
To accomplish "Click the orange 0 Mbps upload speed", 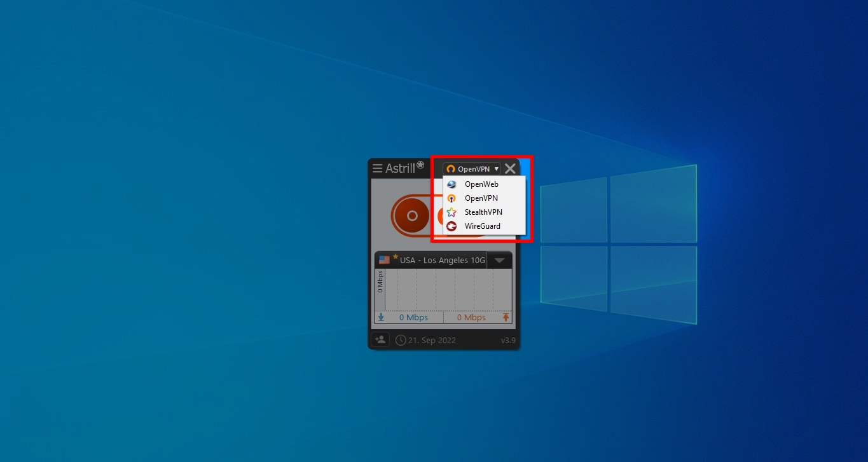I will 471,318.
